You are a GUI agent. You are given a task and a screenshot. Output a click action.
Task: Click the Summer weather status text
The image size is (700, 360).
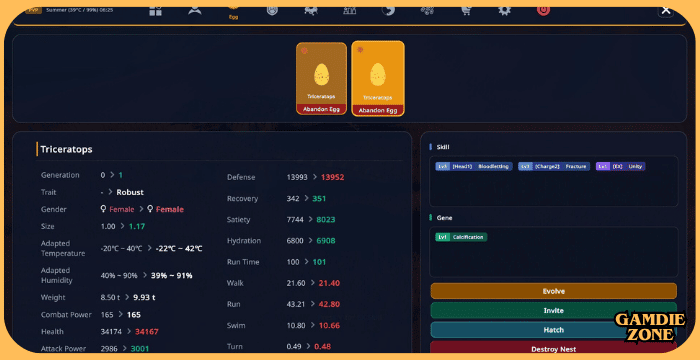point(79,10)
